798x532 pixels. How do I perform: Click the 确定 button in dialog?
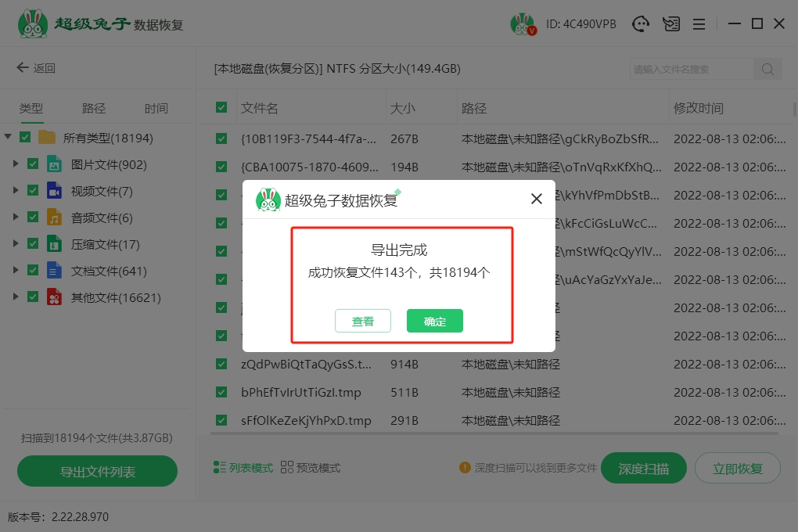(x=434, y=321)
